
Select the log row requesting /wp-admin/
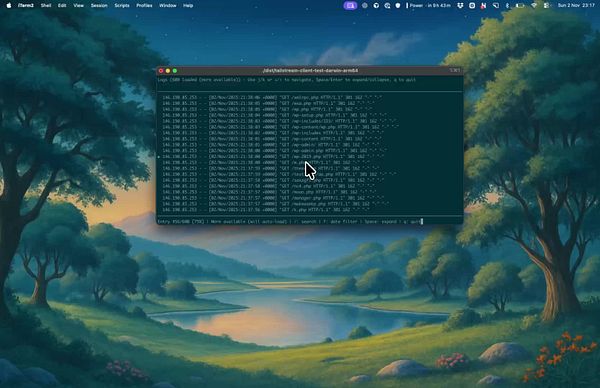tap(270, 145)
